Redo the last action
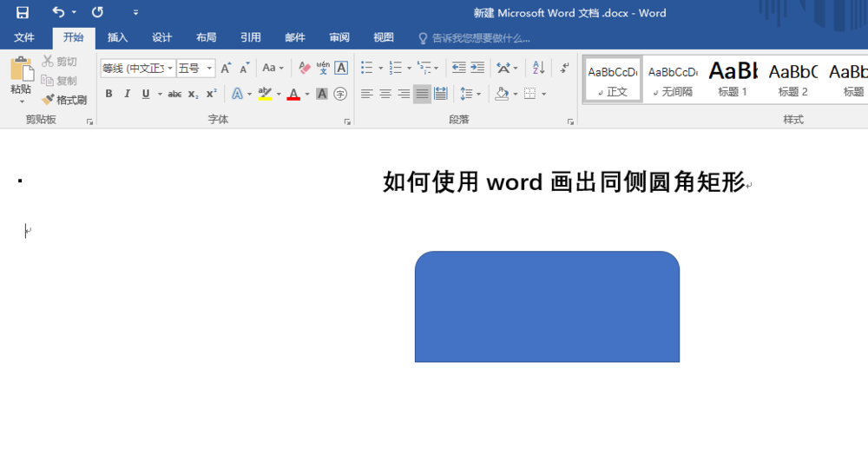Viewport: 868px width, 467px height. coord(97,12)
